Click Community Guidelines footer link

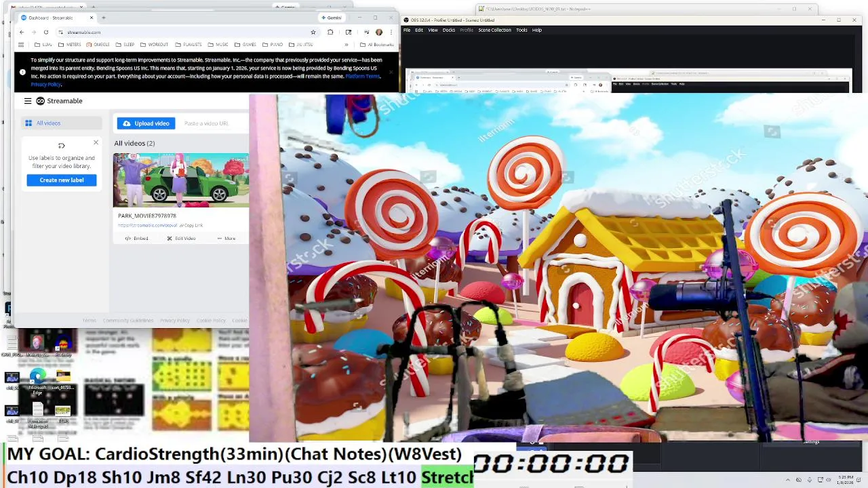128,321
